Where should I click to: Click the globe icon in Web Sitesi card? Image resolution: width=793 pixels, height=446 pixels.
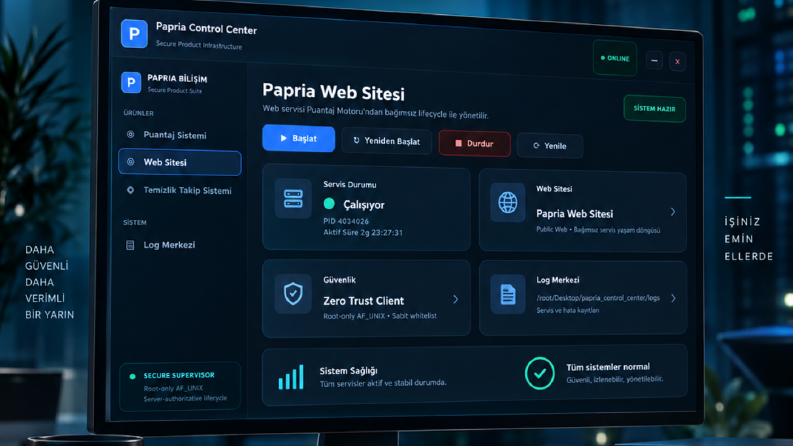click(508, 203)
